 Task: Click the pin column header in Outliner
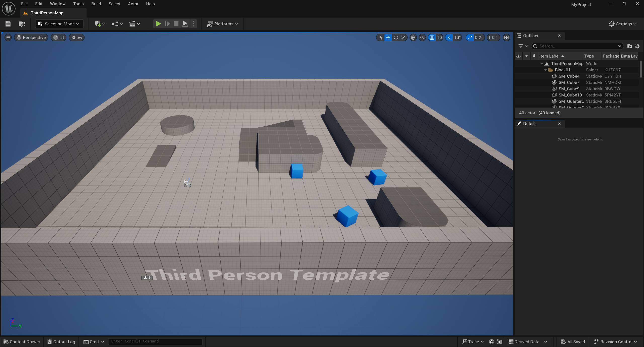click(x=534, y=56)
